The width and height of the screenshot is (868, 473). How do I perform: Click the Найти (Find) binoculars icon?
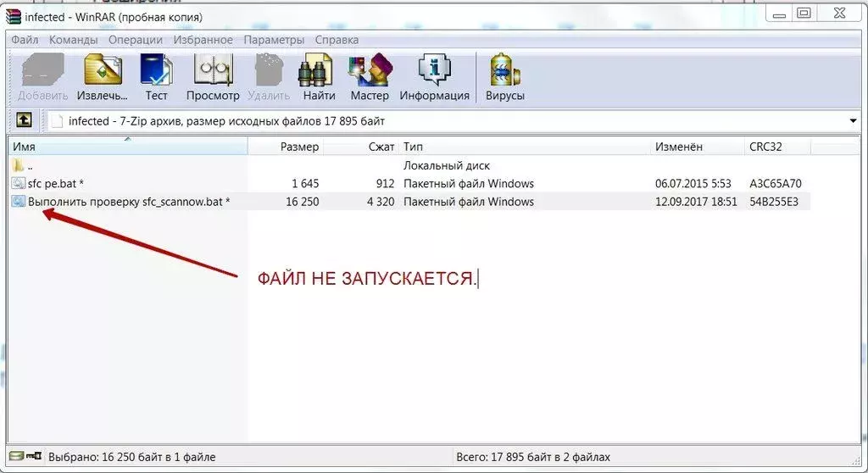315,70
